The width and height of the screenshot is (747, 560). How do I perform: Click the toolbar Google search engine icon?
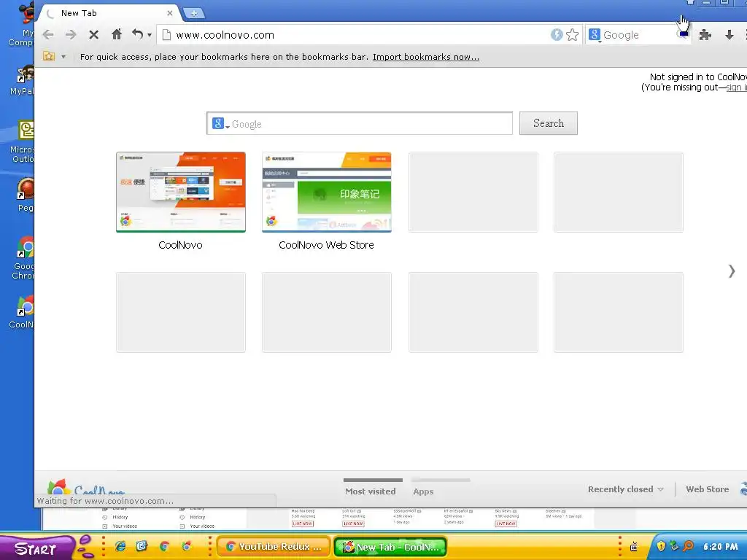pos(594,35)
